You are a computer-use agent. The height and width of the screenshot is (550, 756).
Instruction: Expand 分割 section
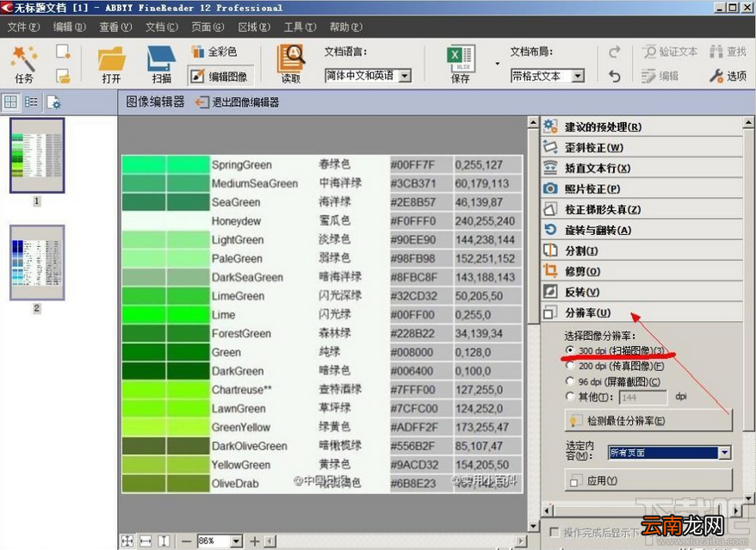pyautogui.click(x=641, y=250)
